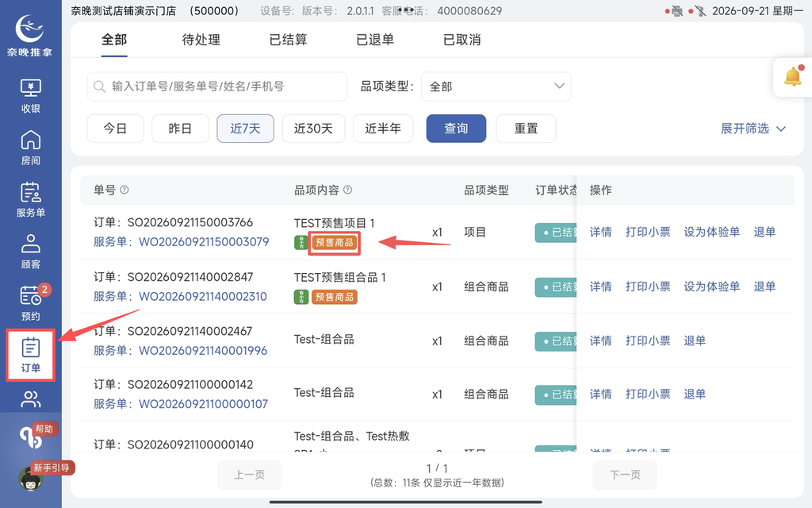Click 打印小票 for order SO20260921140002847
812x508 pixels.
[x=648, y=287]
